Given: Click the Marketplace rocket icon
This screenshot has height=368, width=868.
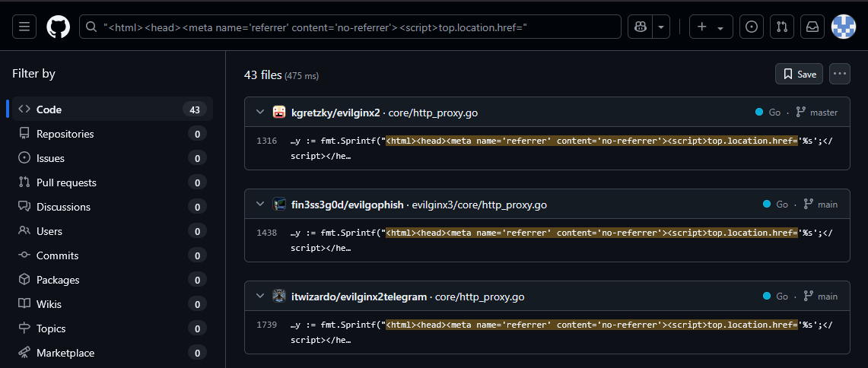Looking at the screenshot, I should pyautogui.click(x=24, y=353).
